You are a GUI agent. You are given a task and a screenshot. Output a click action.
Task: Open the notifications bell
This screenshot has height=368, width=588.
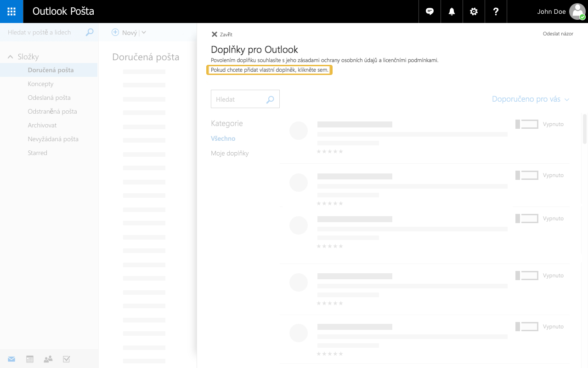452,11
